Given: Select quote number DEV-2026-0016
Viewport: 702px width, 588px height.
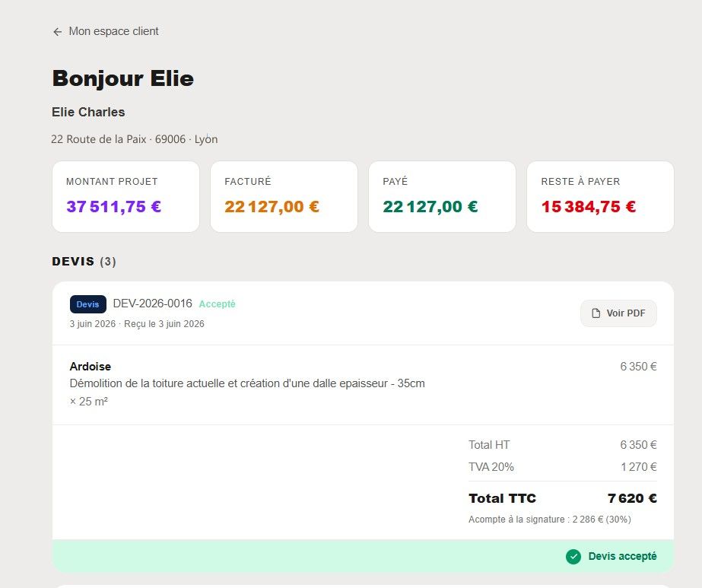Looking at the screenshot, I should click(152, 304).
